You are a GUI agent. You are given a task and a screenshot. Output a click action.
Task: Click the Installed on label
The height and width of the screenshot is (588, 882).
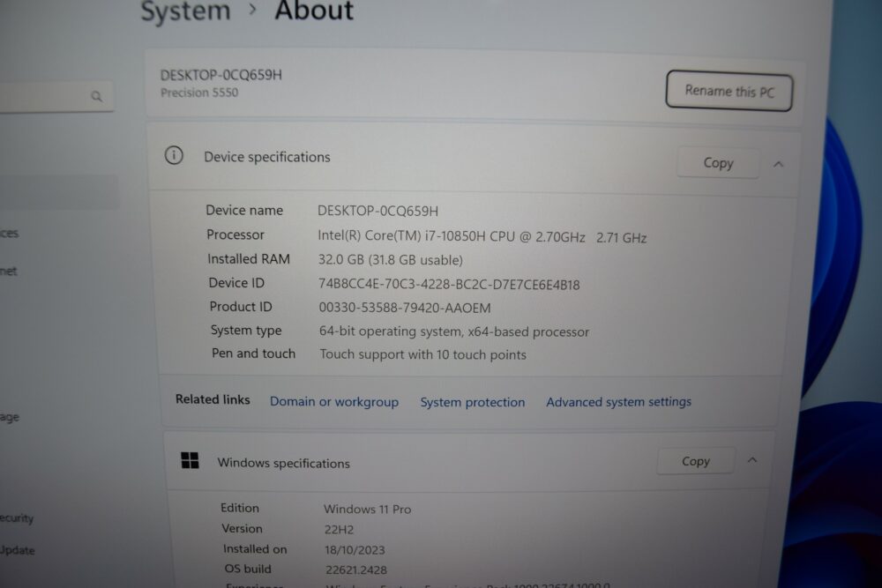[256, 548]
